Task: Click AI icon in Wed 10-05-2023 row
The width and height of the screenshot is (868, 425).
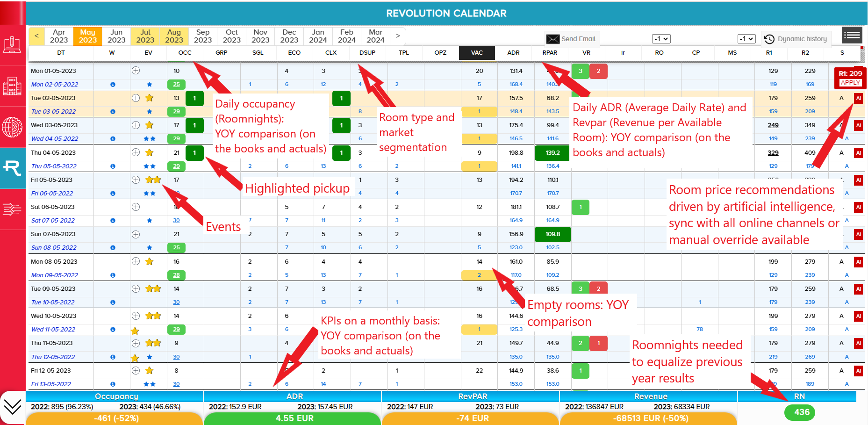Action: 858,316
